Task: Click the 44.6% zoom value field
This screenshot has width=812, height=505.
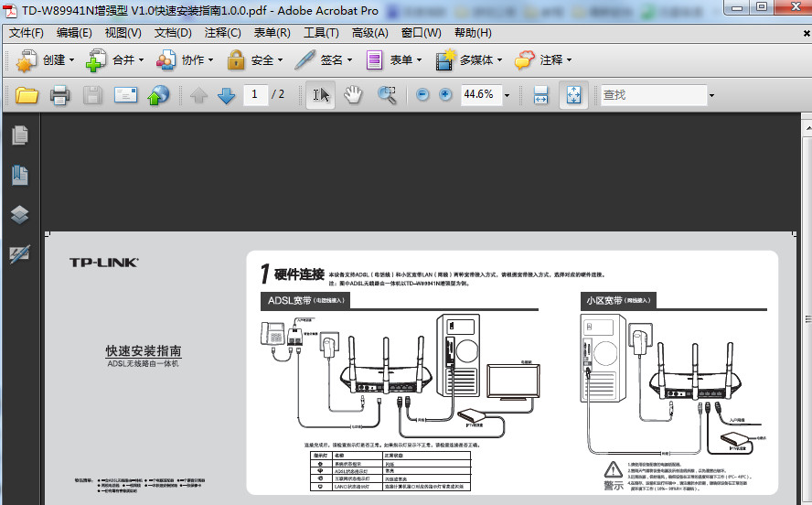Action: [481, 94]
